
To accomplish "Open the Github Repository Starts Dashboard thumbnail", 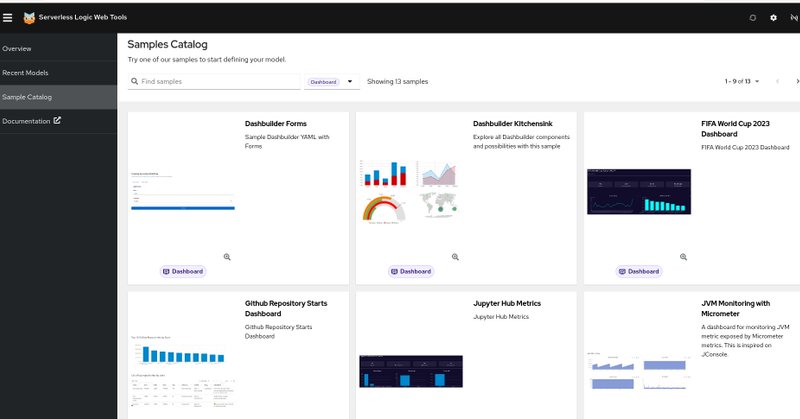I will pyautogui.click(x=183, y=371).
